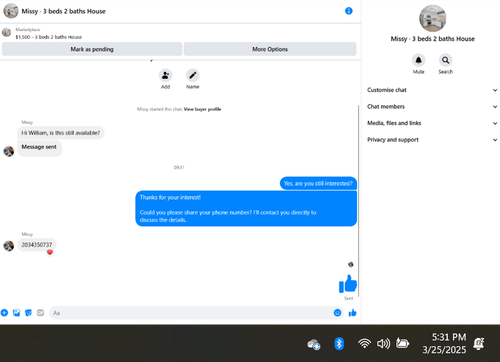Open Wi-Fi network tray icon
The image size is (500, 362).
tap(364, 343)
